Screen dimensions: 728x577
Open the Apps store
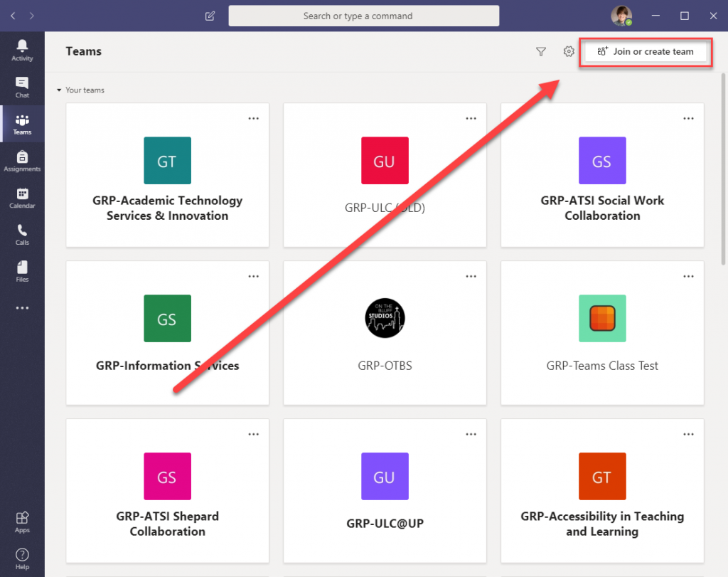click(x=22, y=522)
